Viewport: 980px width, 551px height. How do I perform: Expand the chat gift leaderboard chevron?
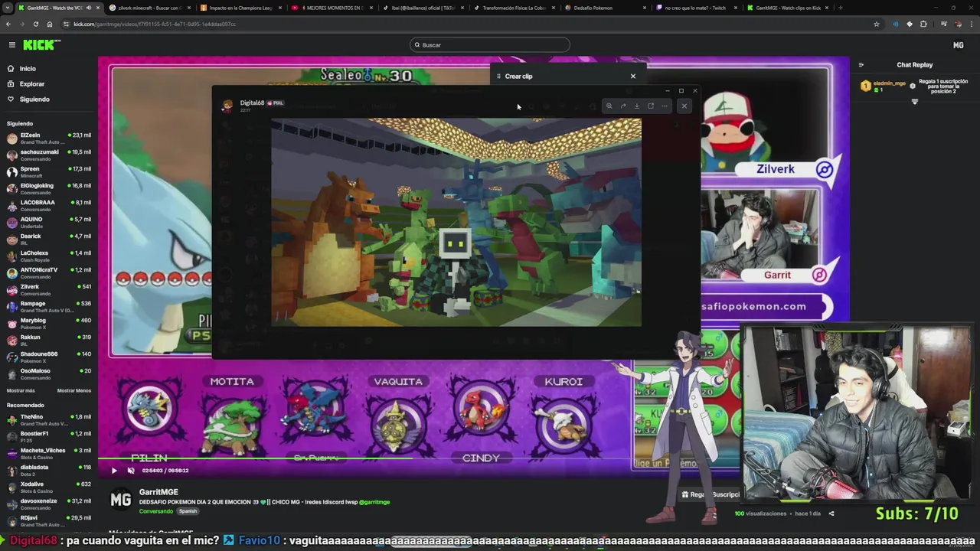[x=914, y=101]
